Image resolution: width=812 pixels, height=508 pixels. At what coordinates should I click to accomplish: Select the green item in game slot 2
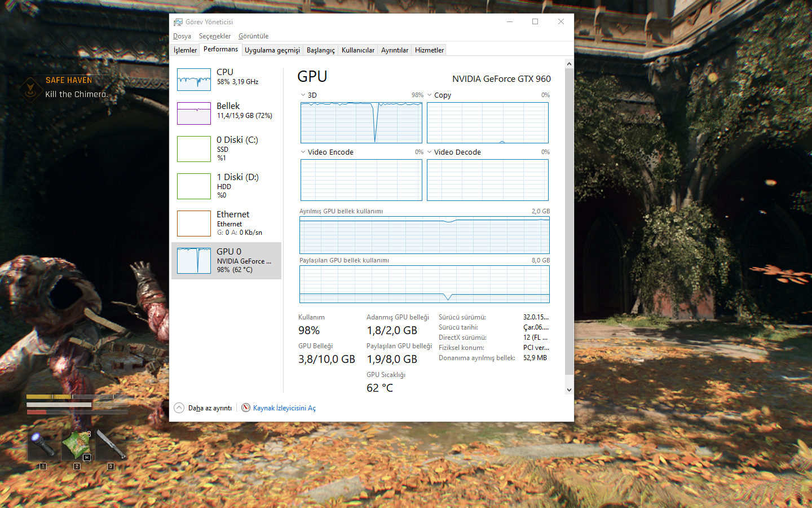click(x=77, y=446)
